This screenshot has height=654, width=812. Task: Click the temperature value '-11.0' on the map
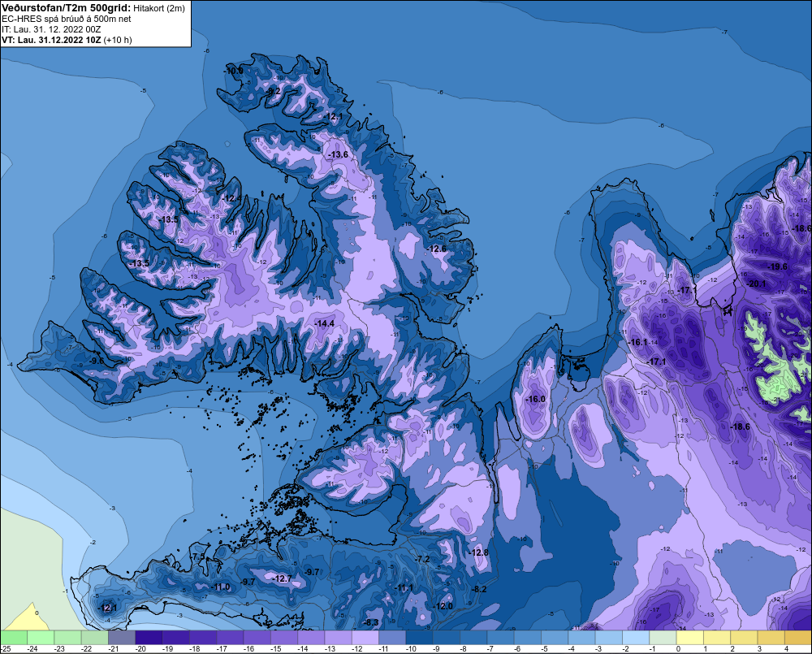(x=221, y=587)
